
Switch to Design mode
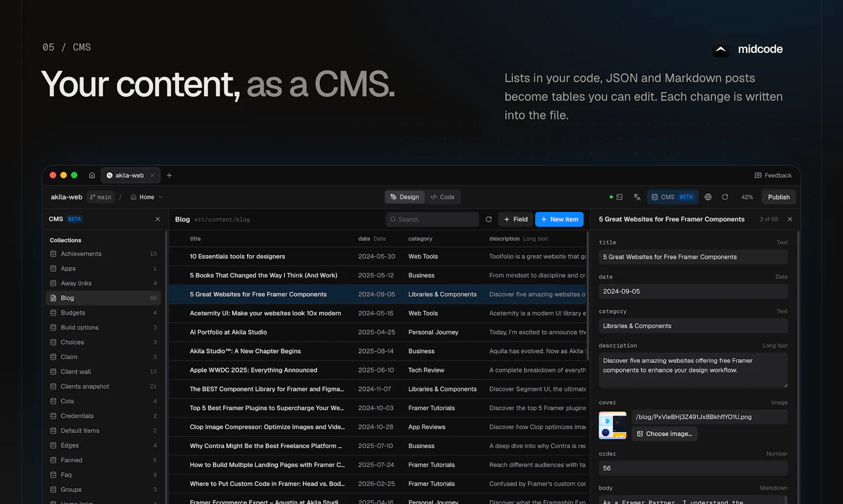tap(405, 197)
